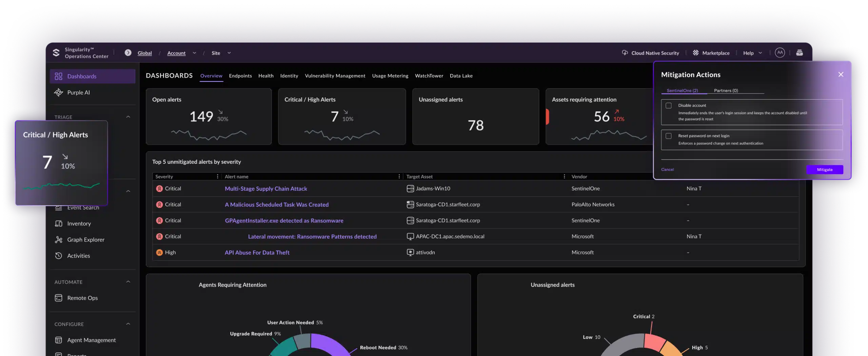Open the API Abuse For Data Theft alert
The image size is (868, 356).
[x=257, y=253]
